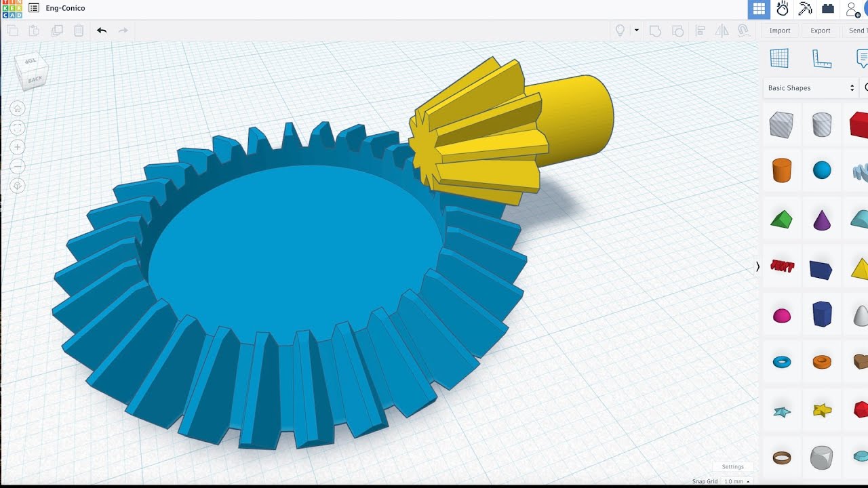Select the green Roof shape
Viewport: 868px width, 488px height.
pos(781,219)
